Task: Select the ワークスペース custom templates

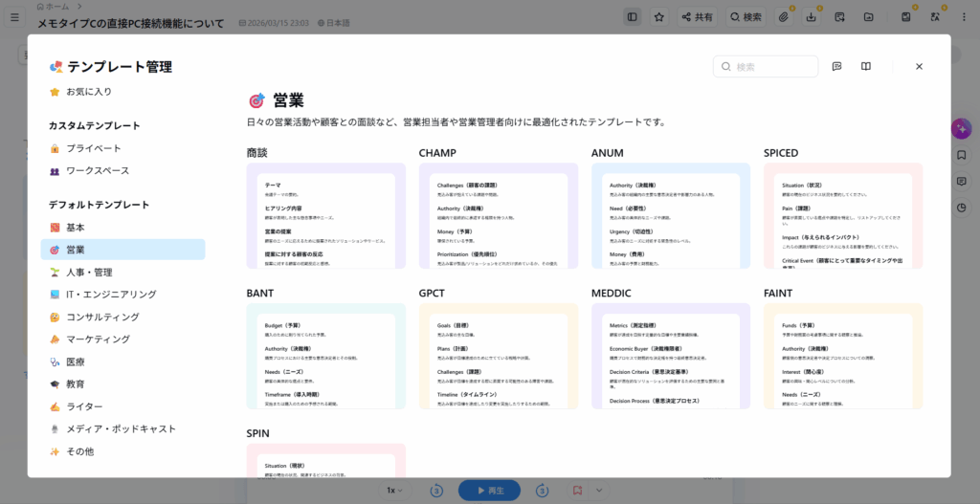Action: 123,171
